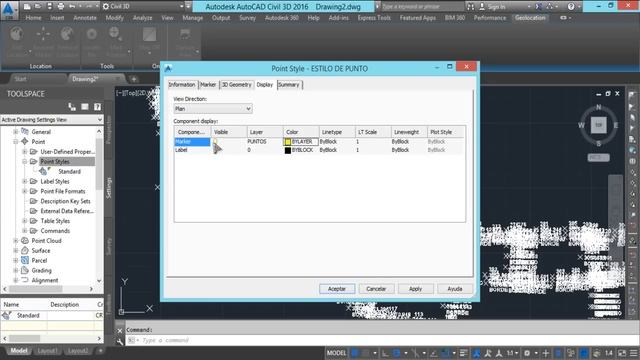The image size is (640, 360).
Task: Switch to the Information tab in Point Style dialog
Action: [182, 84]
